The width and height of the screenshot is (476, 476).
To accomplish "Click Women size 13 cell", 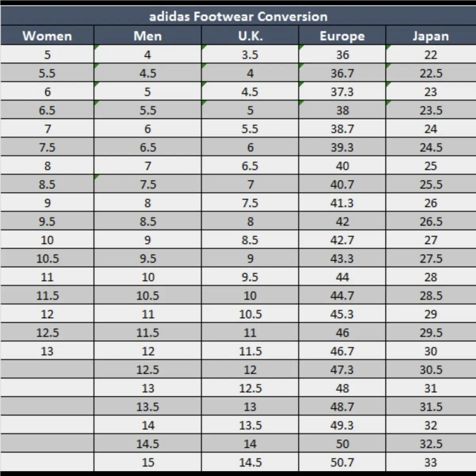I will point(47,351).
